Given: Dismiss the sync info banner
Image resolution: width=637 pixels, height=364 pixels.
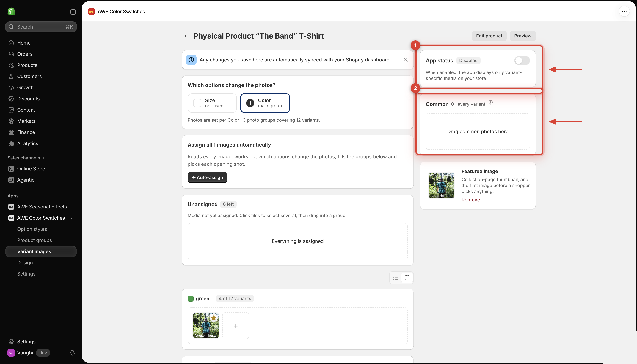Looking at the screenshot, I should (x=406, y=60).
